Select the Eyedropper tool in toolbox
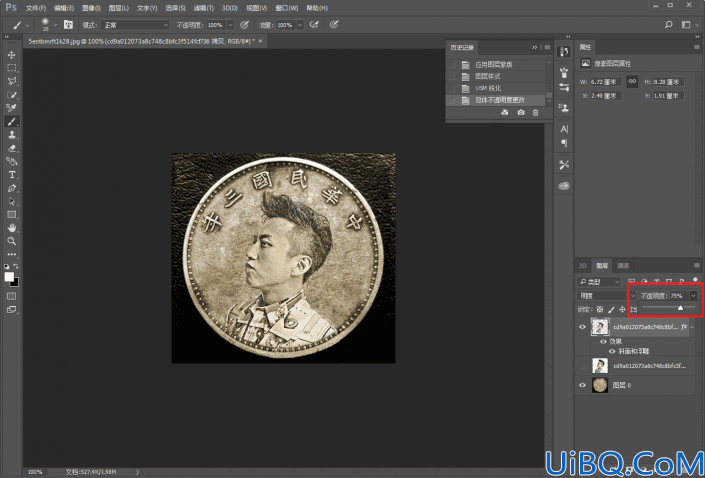This screenshot has height=478, width=705. (12, 107)
